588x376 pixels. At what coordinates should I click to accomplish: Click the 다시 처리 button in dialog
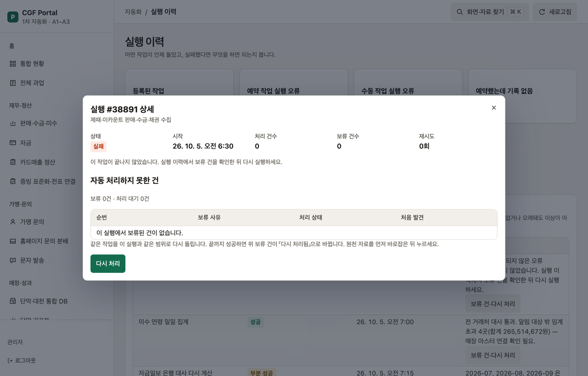click(x=108, y=263)
